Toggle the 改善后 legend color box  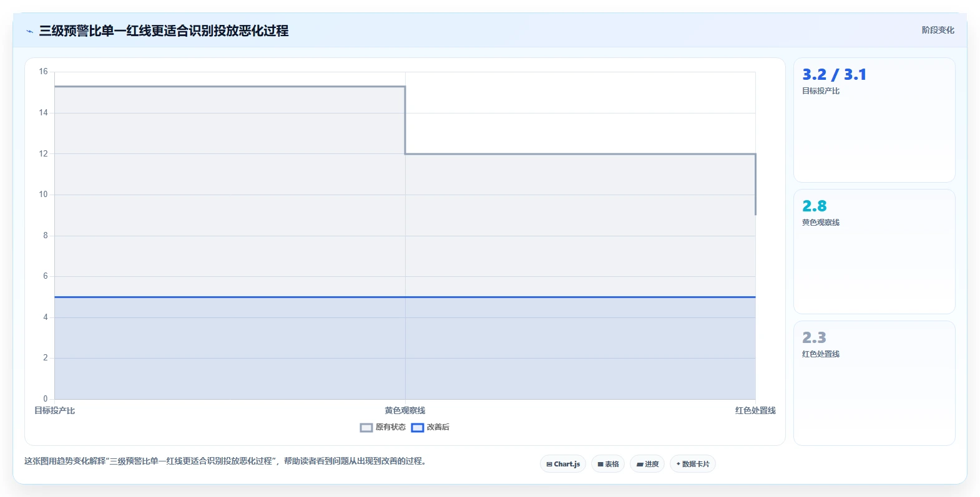418,428
